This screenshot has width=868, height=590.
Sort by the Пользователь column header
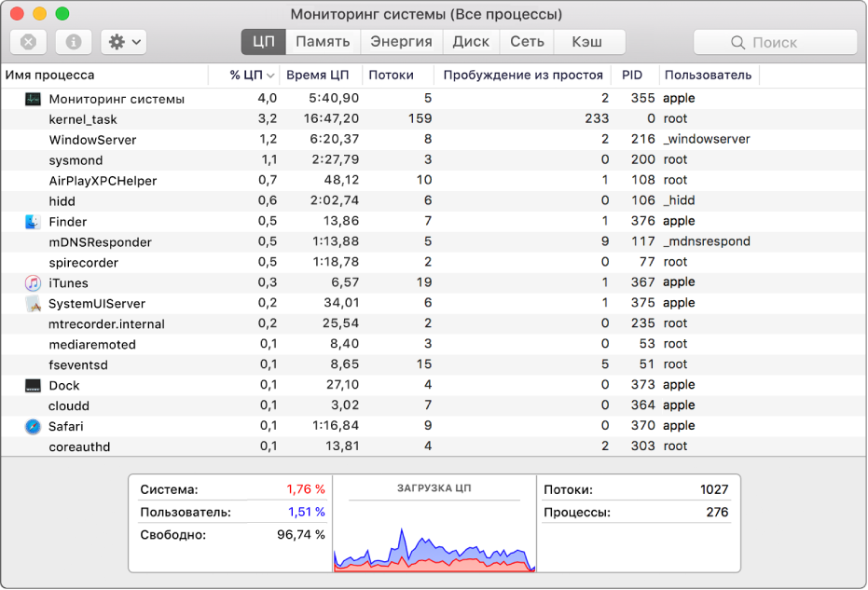(x=710, y=75)
